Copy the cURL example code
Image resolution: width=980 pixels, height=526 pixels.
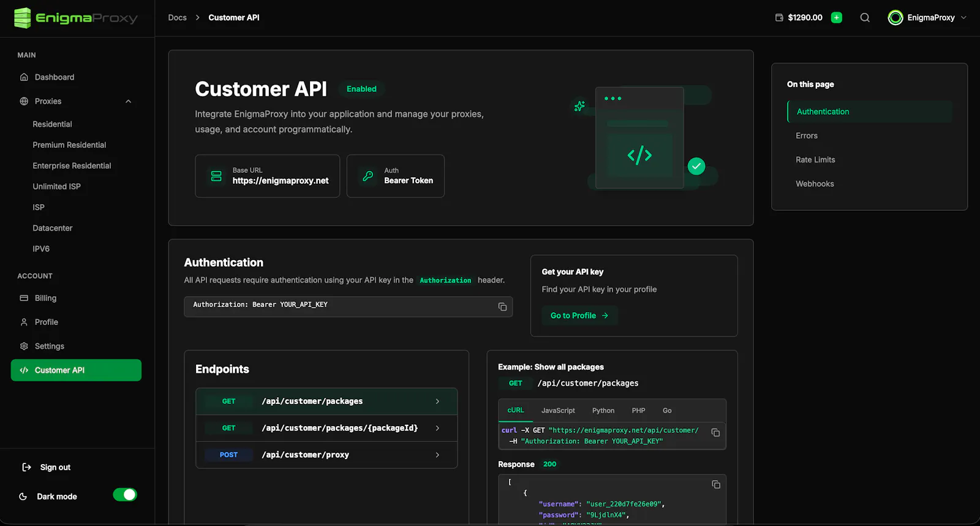click(x=715, y=433)
